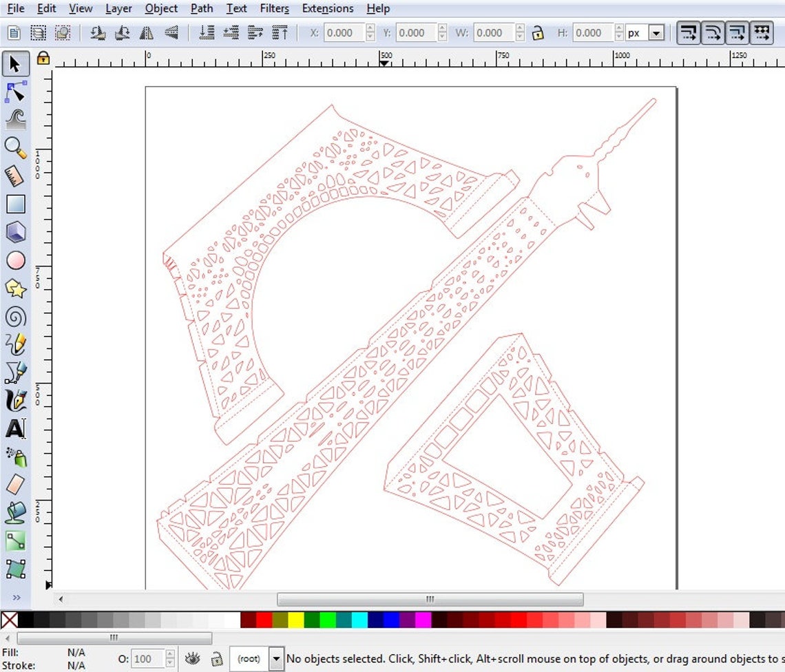
Task: Select the Paint Bucket fill tool
Action: click(16, 513)
